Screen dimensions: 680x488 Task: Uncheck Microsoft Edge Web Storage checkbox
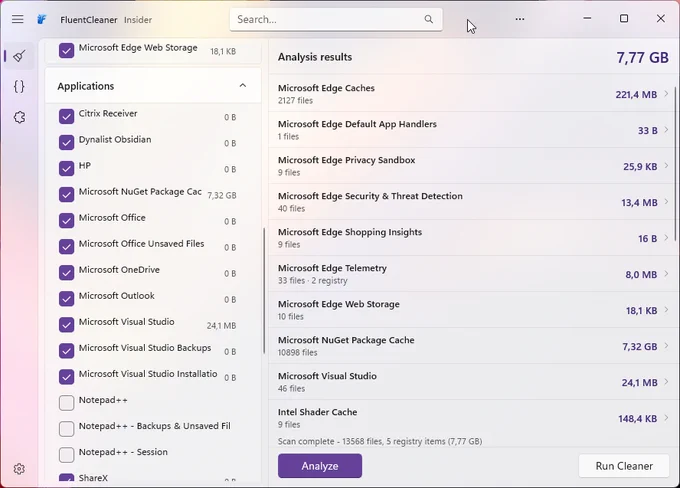coord(66,50)
